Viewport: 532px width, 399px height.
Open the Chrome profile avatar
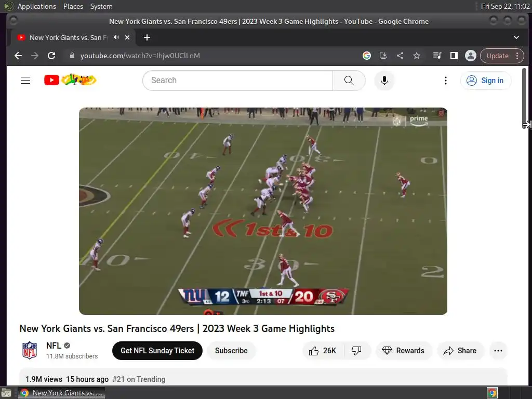tap(471, 56)
